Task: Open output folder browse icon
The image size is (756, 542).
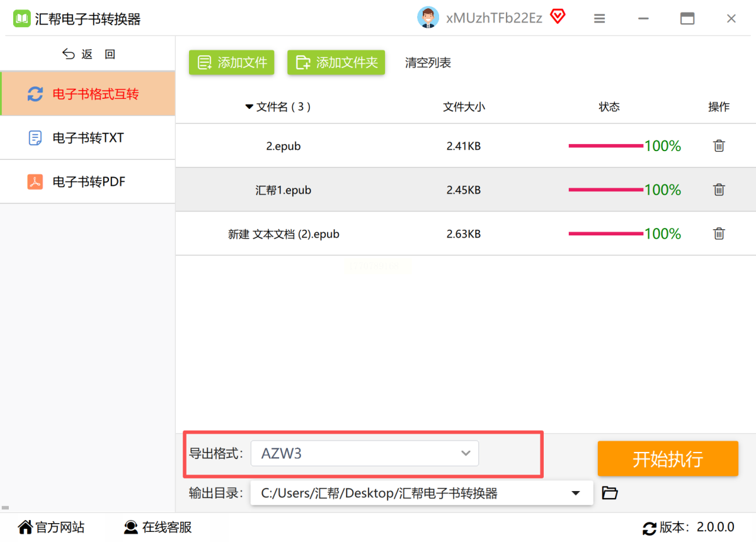Action: coord(609,493)
